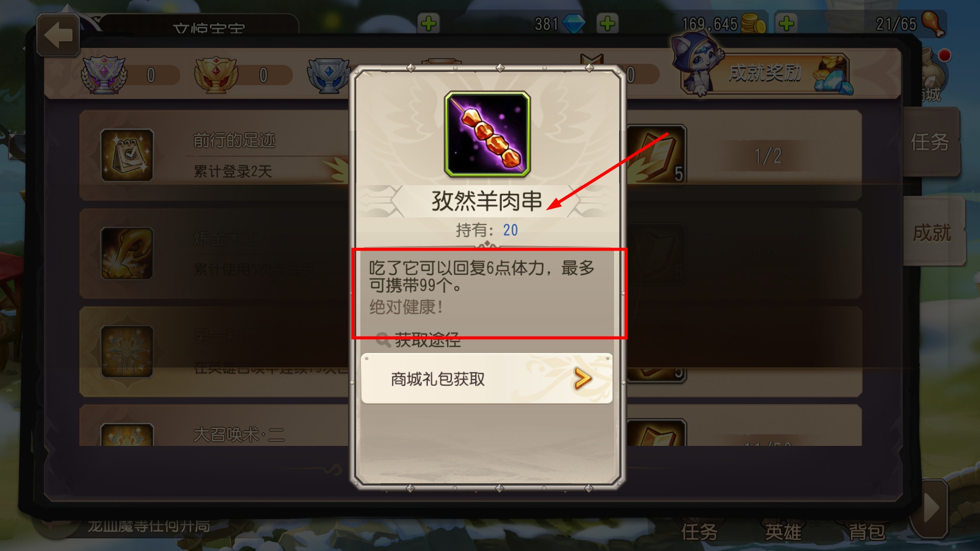Viewport: 980px width, 551px height.
Task: Switch to the 成就 side tab
Action: point(933,233)
